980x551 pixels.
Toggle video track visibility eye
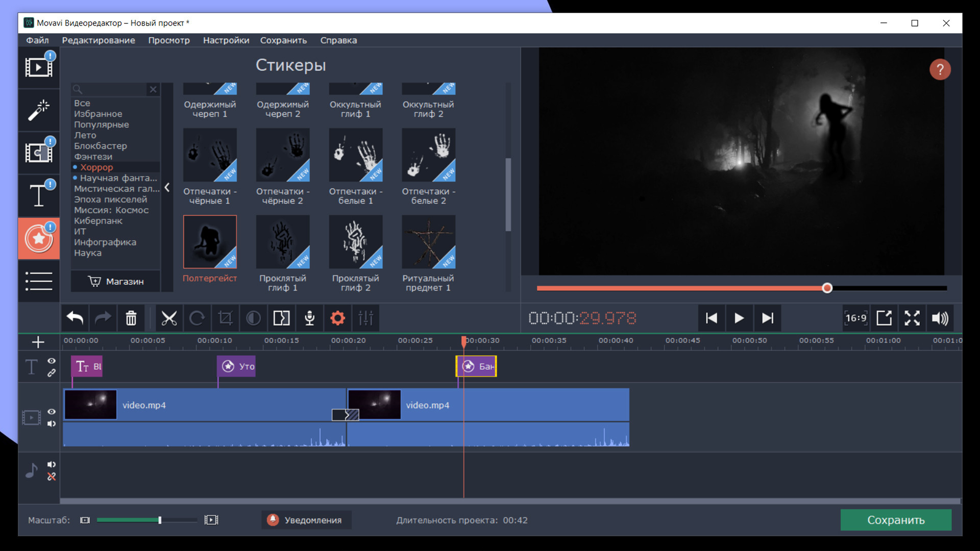[x=52, y=412]
